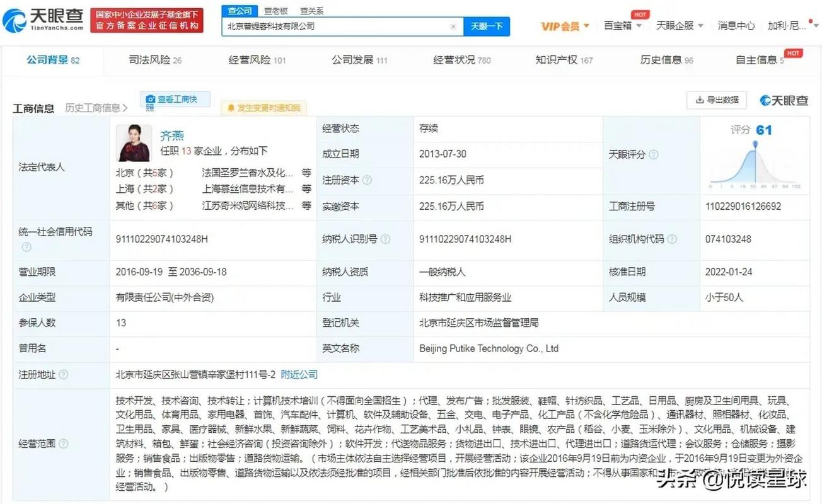This screenshot has height=504, width=822.
Task: Click help icon next to 纳税人识别号
Action: click(385, 239)
